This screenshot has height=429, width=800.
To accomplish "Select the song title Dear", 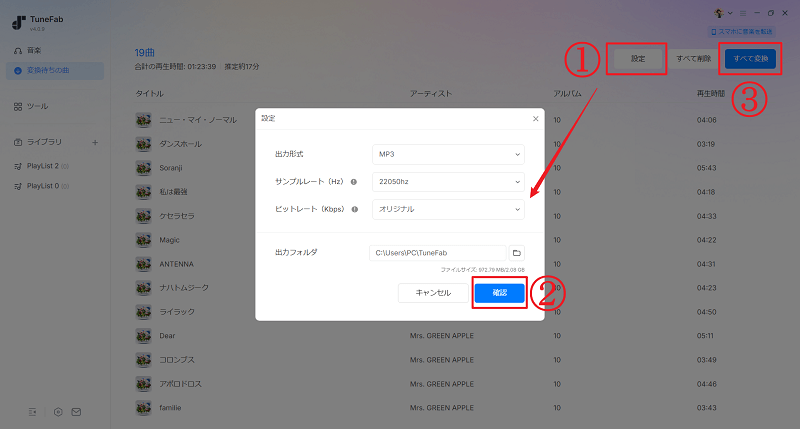I will click(167, 336).
